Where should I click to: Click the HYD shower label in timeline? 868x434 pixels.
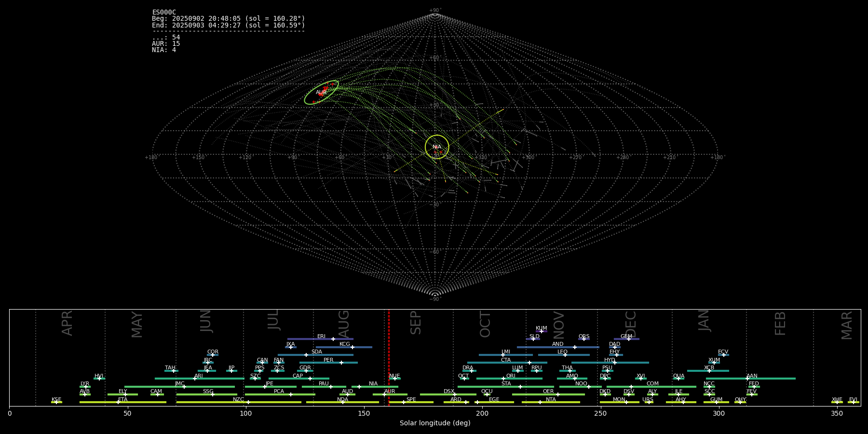click(610, 360)
